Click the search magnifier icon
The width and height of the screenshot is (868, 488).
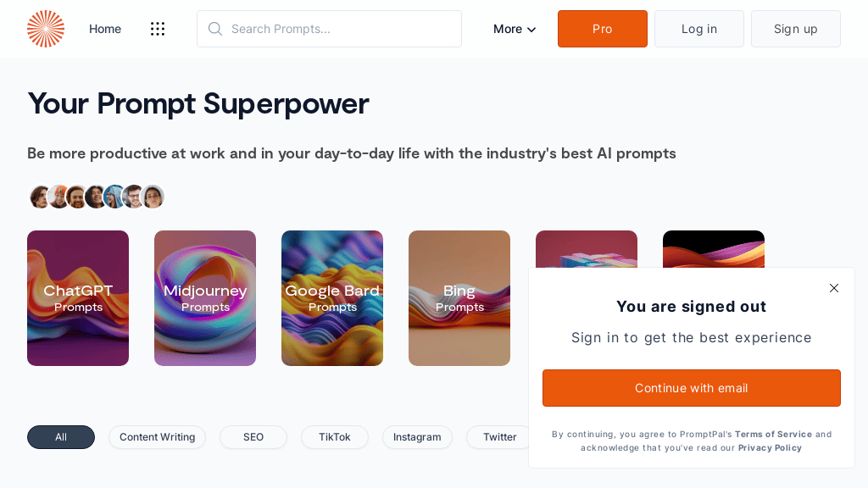(x=215, y=29)
